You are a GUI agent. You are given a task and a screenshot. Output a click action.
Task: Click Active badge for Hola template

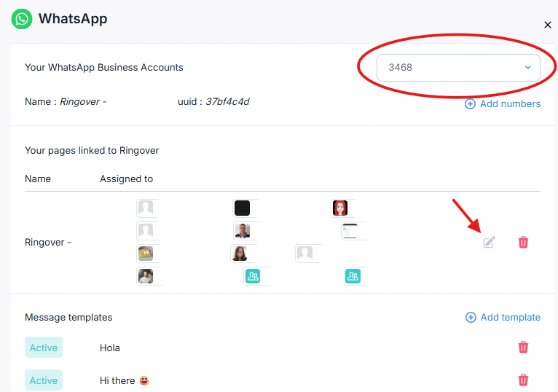(x=44, y=347)
